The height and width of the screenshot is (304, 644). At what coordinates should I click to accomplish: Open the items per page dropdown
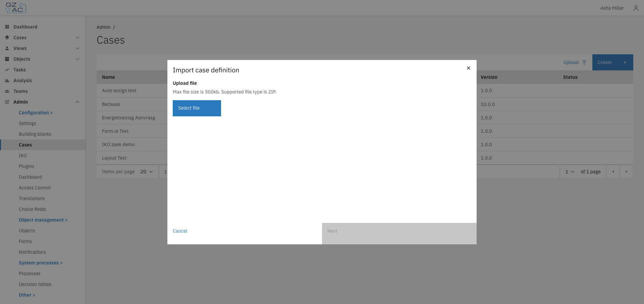(x=147, y=172)
